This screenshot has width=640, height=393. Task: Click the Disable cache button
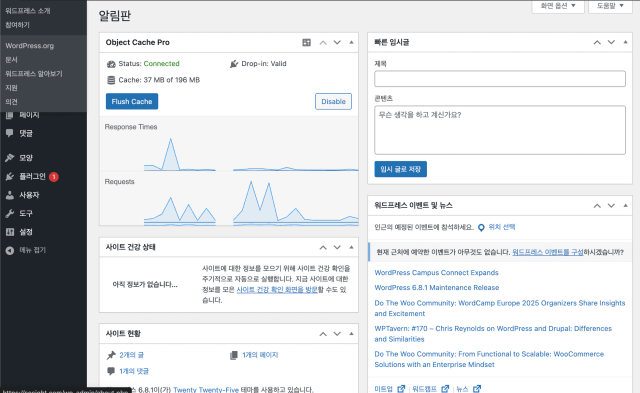coord(333,102)
